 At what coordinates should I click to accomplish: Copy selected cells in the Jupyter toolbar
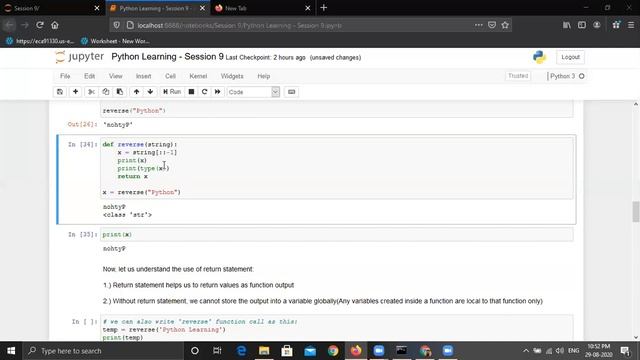pyautogui.click(x=106, y=92)
